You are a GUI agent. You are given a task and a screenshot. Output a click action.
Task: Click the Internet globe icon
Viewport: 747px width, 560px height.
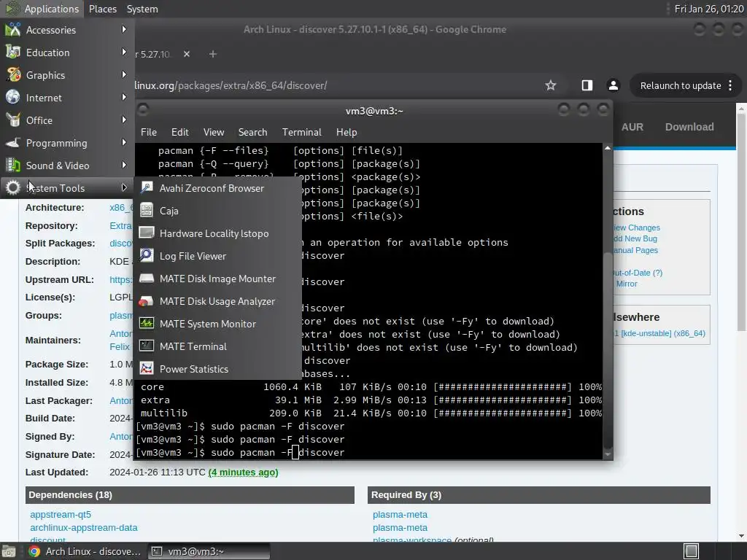[x=13, y=98]
